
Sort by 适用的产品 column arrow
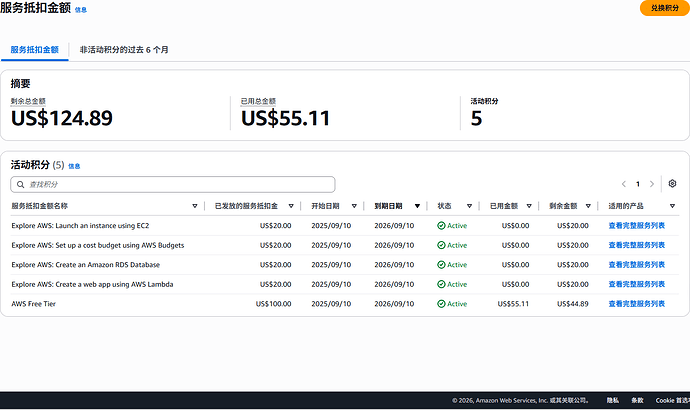pyautogui.click(x=672, y=206)
